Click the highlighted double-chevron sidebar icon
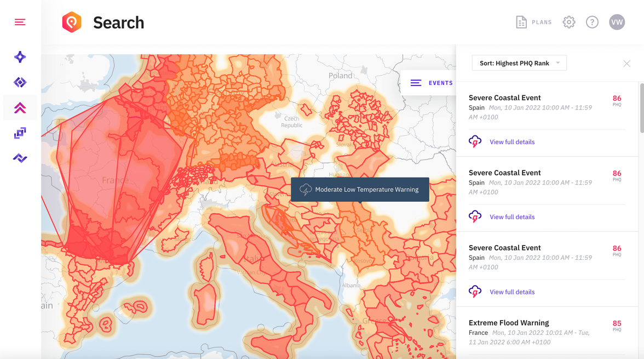 click(x=20, y=107)
